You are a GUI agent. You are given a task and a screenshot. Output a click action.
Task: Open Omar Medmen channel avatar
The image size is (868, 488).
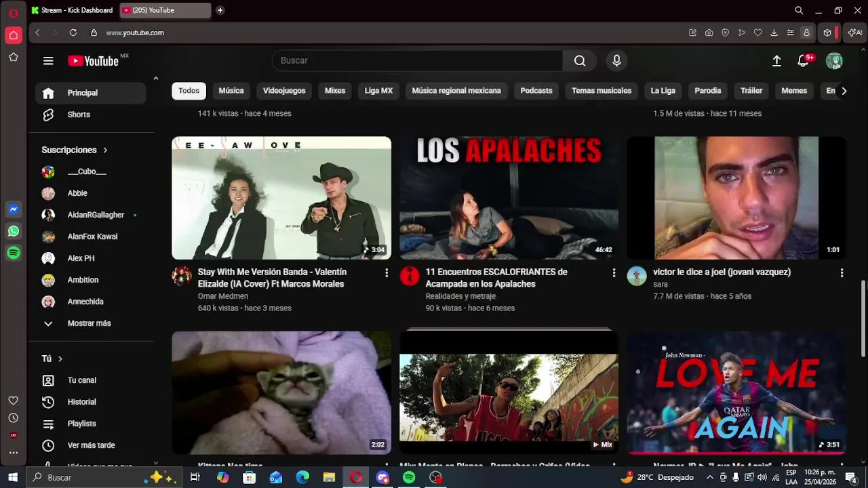tap(182, 276)
